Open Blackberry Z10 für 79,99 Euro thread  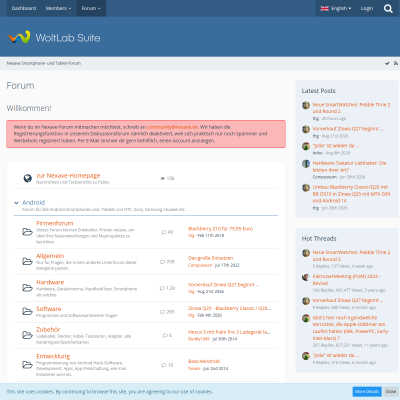tap(220, 229)
